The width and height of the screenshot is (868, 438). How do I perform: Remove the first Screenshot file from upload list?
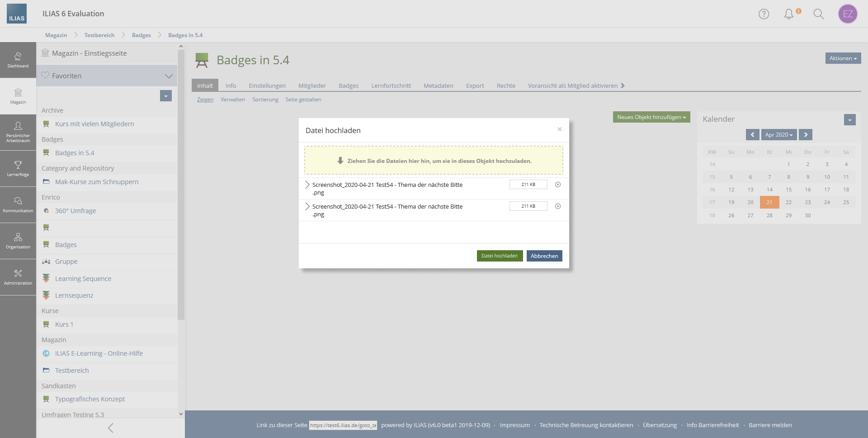point(558,185)
